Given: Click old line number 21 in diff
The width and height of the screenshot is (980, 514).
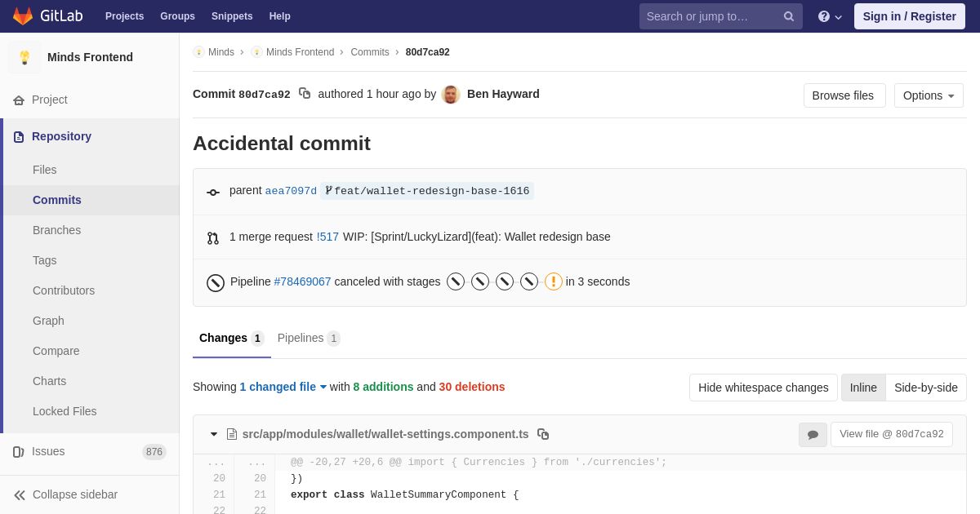Looking at the screenshot, I should point(219,495).
